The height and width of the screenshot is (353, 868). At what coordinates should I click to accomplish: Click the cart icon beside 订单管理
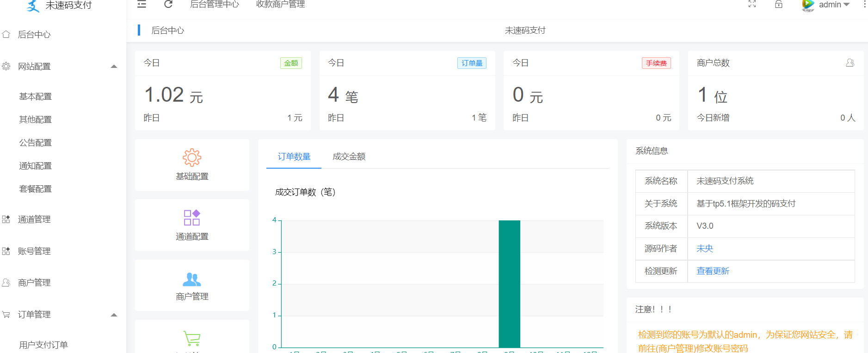click(6, 314)
